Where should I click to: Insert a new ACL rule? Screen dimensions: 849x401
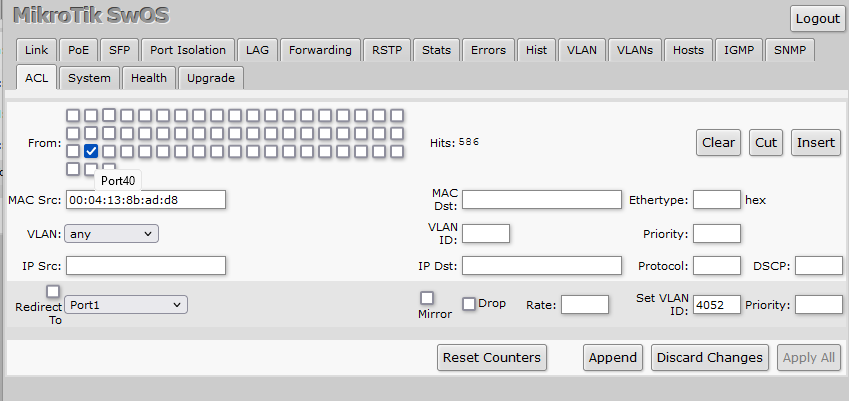[x=815, y=143]
